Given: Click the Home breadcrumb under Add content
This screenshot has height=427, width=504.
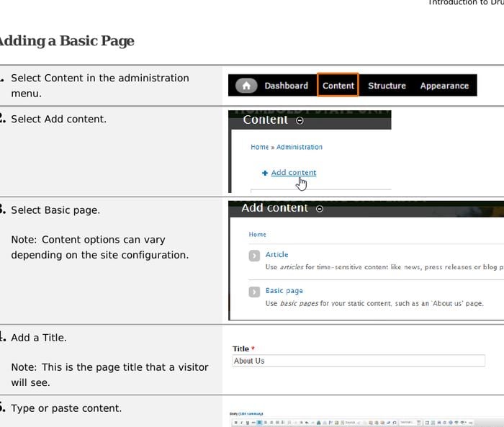Looking at the screenshot, I should click(x=257, y=235).
